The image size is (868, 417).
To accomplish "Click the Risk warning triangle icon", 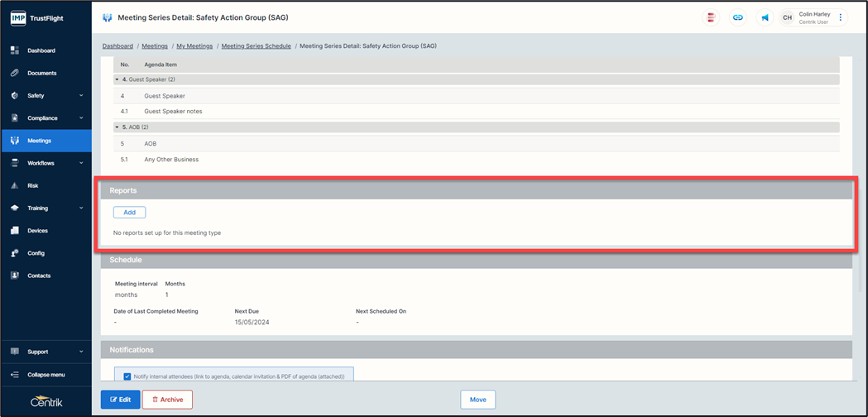I will coord(15,185).
